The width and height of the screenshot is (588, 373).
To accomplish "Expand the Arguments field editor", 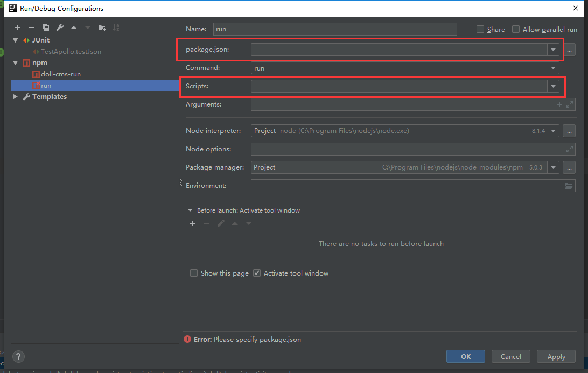I will point(570,104).
